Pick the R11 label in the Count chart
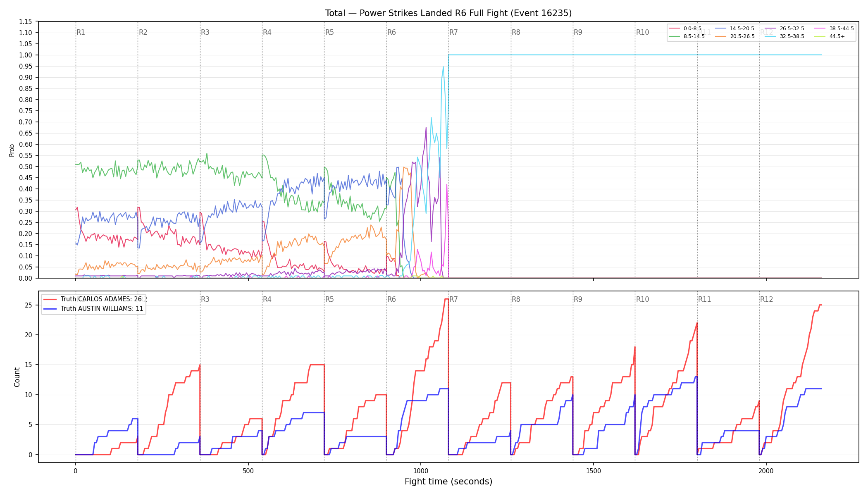The image size is (868, 496). point(705,299)
